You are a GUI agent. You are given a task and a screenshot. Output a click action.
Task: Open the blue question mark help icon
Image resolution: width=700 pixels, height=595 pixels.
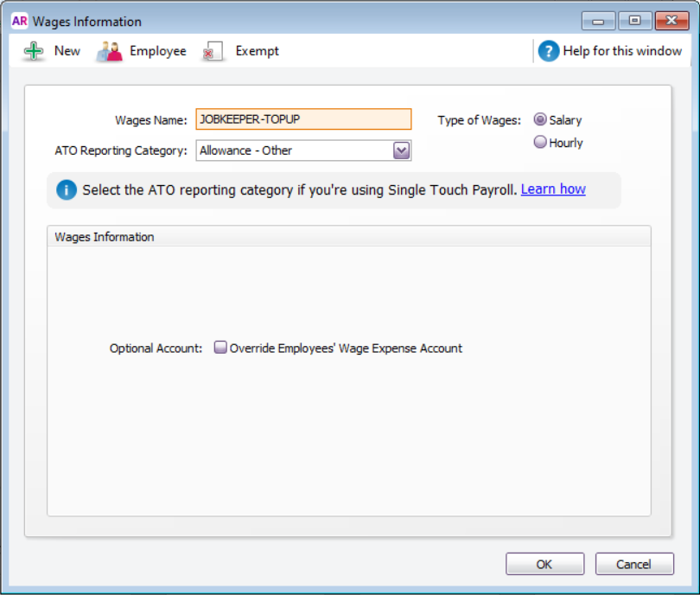[548, 51]
